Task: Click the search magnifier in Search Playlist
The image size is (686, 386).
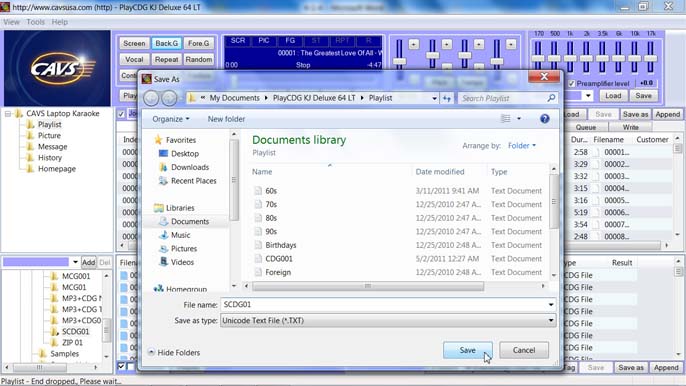Action: tap(551, 98)
